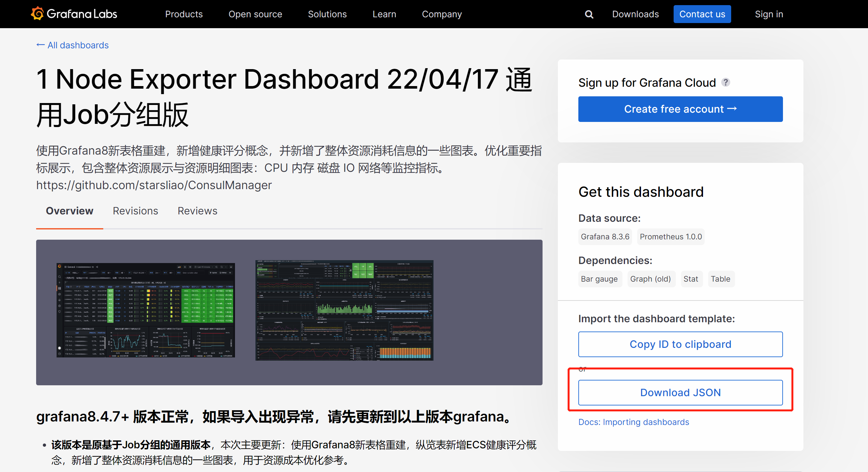
Task: Go back to All dashboards
Action: (73, 45)
